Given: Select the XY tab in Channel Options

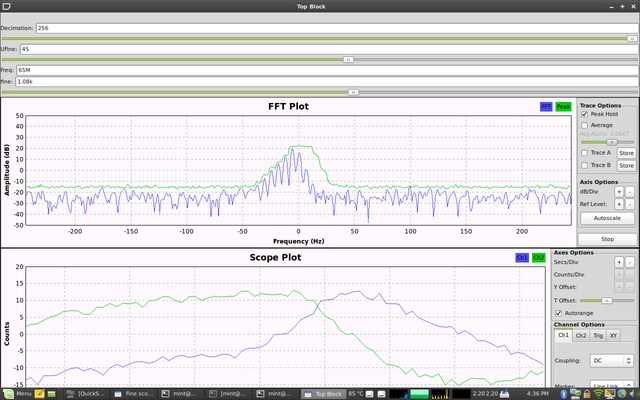Looking at the screenshot, I should pos(614,336).
